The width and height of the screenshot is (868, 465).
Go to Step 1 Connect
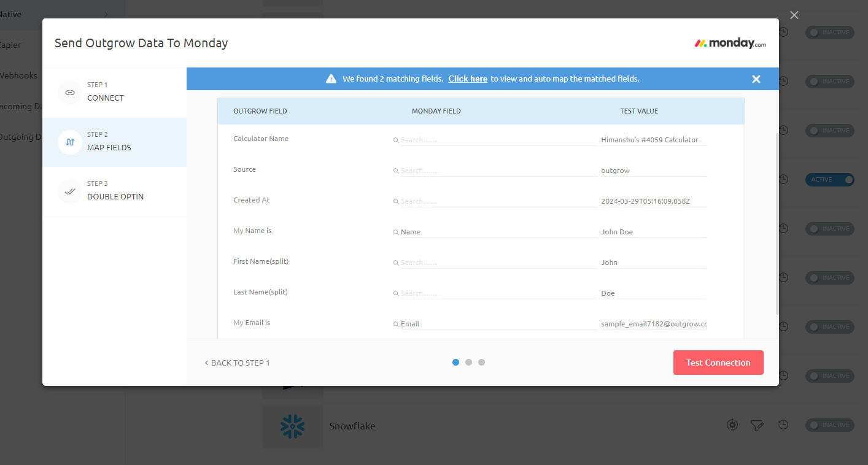(x=114, y=93)
